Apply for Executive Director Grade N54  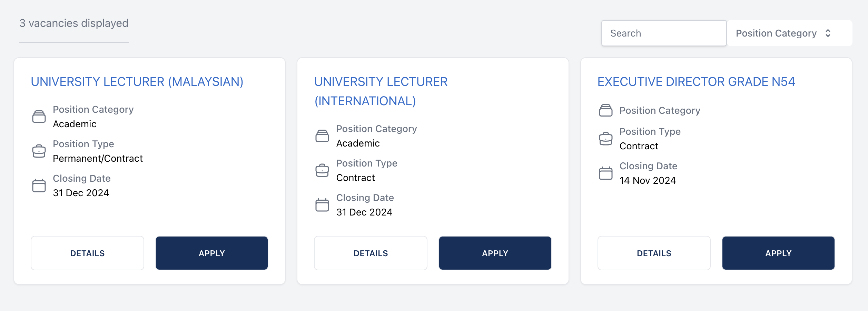click(x=778, y=253)
